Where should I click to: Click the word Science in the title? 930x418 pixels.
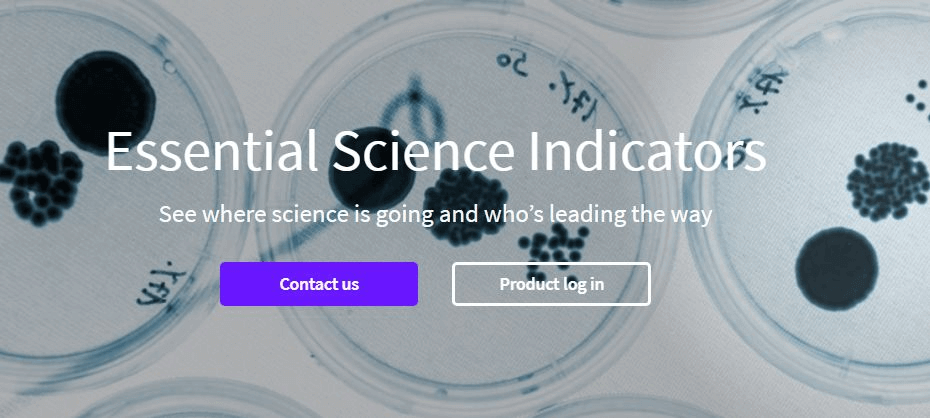click(423, 151)
